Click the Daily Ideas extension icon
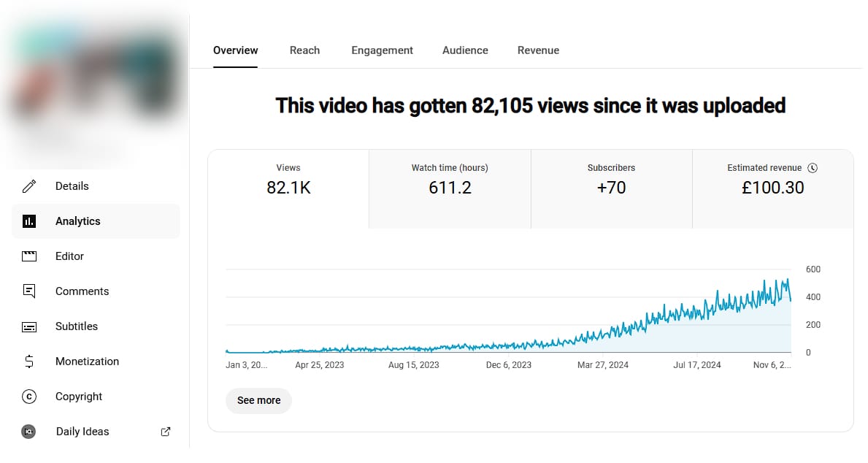This screenshot has width=868, height=463. tap(29, 432)
